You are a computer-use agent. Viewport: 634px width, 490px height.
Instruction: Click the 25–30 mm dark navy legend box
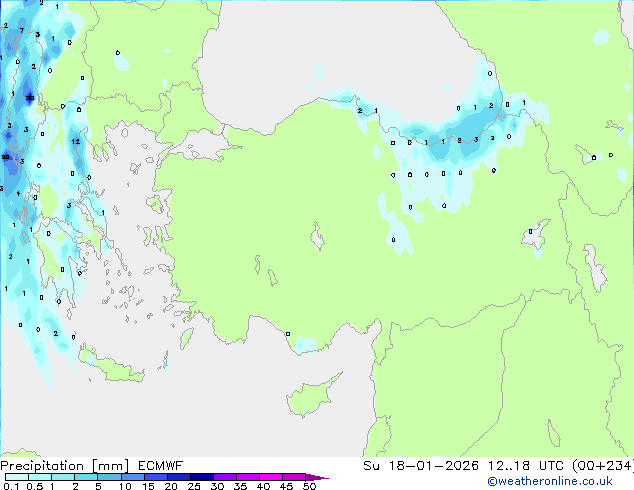(x=202, y=477)
